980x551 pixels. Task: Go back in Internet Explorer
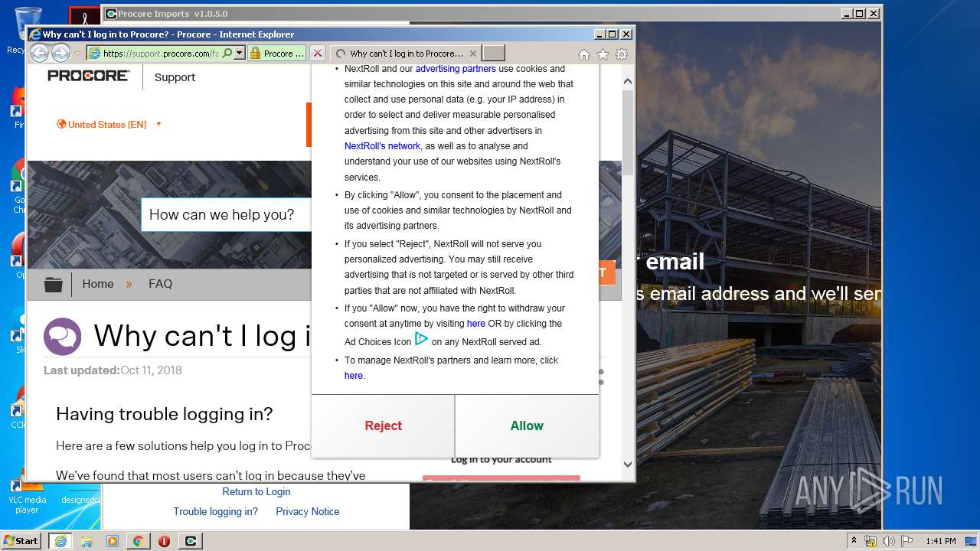[x=39, y=53]
